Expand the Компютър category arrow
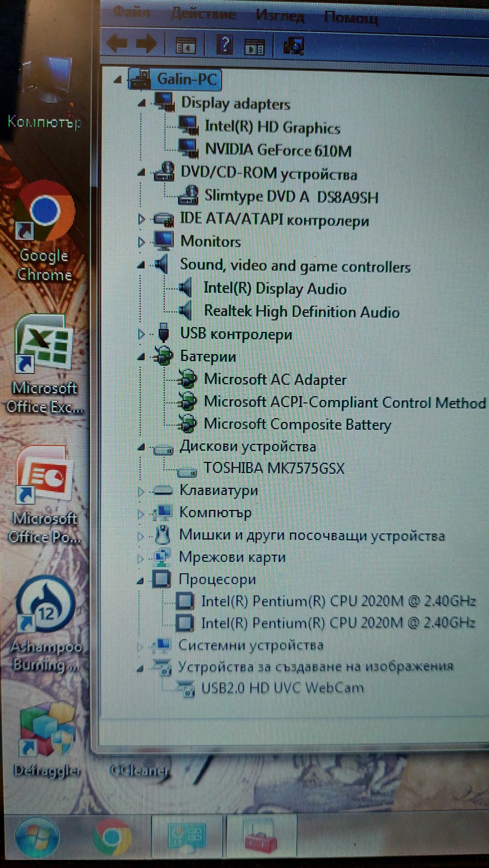The image size is (489, 868). (x=141, y=514)
